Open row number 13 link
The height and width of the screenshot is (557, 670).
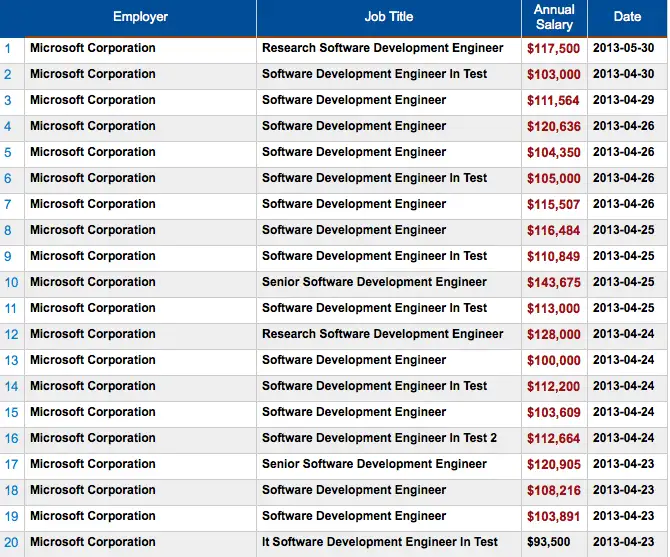[x=11, y=361]
